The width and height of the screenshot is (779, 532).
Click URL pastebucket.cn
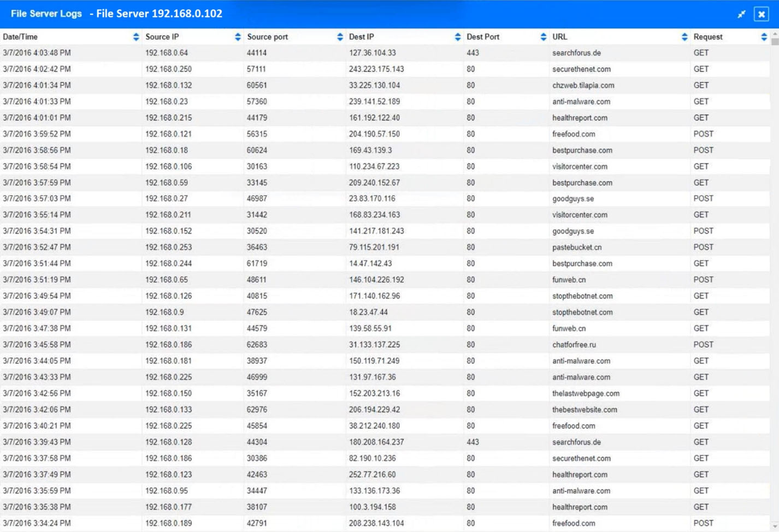(x=577, y=247)
